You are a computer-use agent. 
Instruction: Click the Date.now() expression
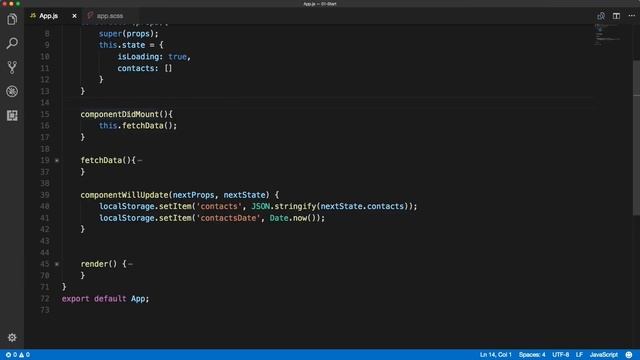click(x=294, y=218)
